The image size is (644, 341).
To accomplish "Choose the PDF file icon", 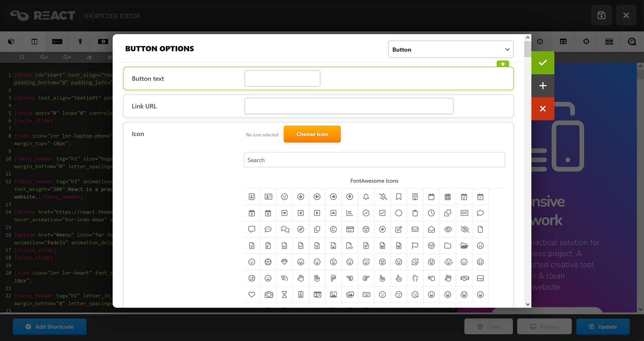I will 350,246.
